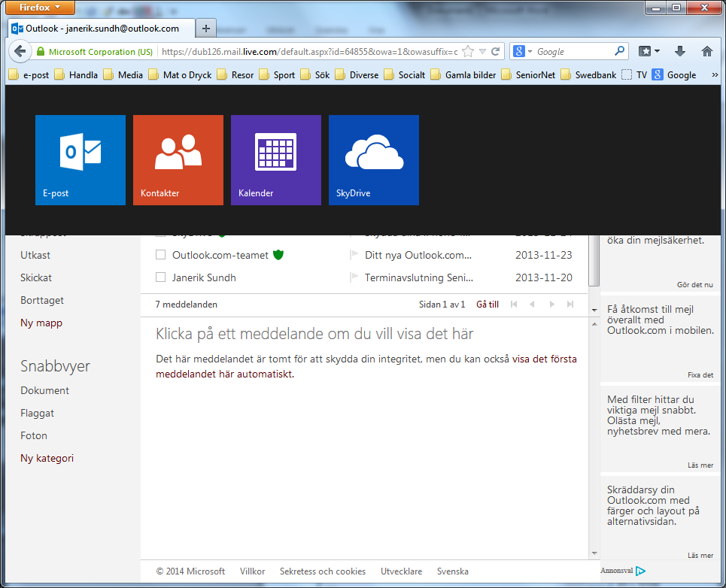Create a category with Ny kategori
The width and height of the screenshot is (726, 588).
tap(47, 459)
